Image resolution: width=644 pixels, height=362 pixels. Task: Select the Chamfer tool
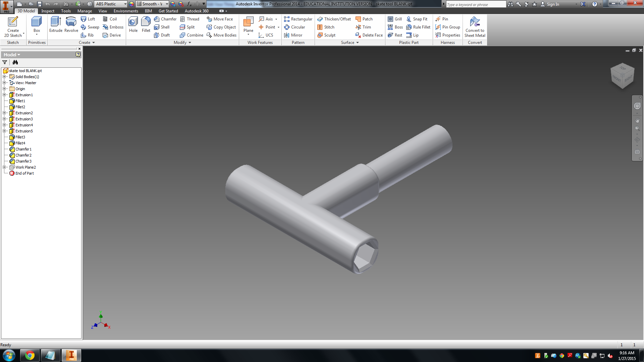point(165,19)
